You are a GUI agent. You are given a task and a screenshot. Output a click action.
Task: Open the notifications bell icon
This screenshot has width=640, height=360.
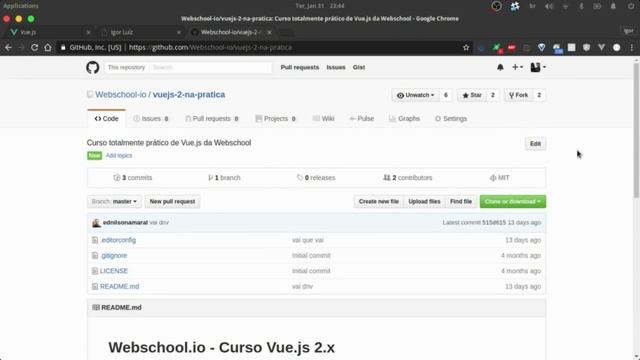[x=500, y=67]
